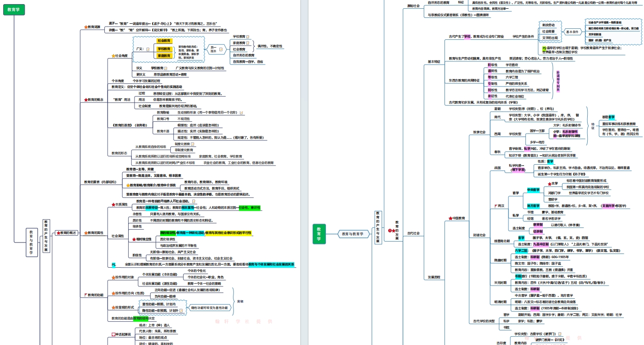Click the yellow highlighted 家庭教育 box
Screen dimensions: 644x345
(x=164, y=56)
